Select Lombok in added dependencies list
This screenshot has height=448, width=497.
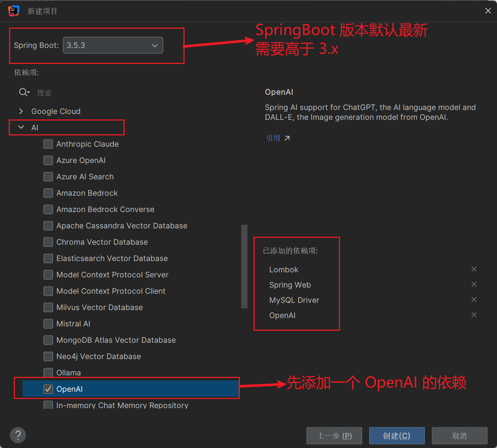284,270
